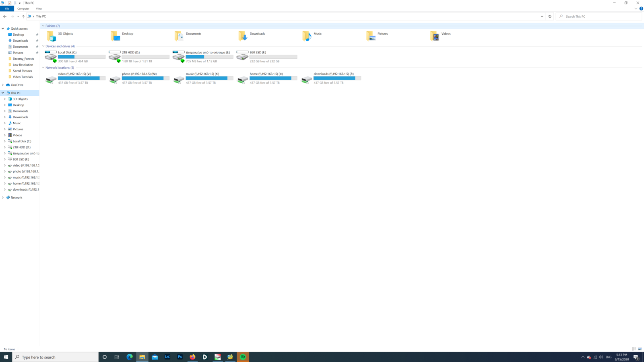Select Saved Pictures in Quick access
The height and width of the screenshot is (362, 644).
pyautogui.click(x=22, y=71)
